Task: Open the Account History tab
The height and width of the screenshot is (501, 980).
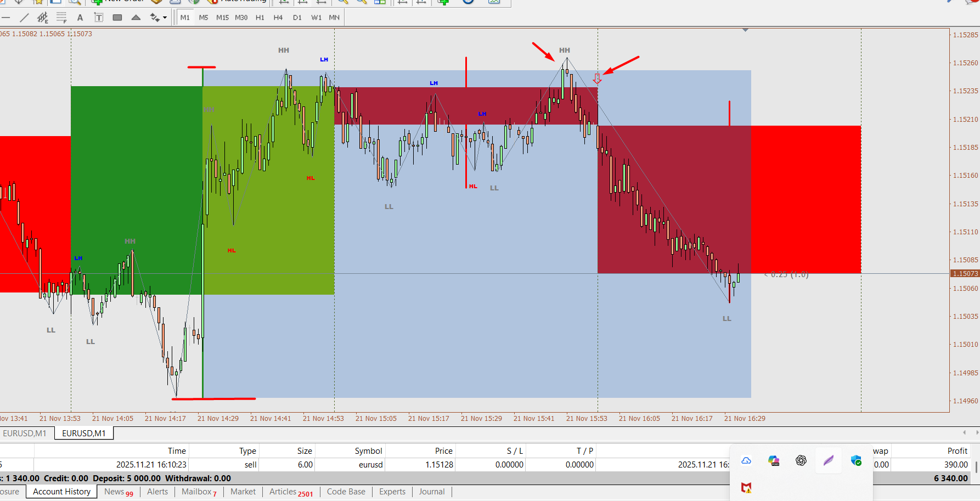Action: click(x=61, y=492)
